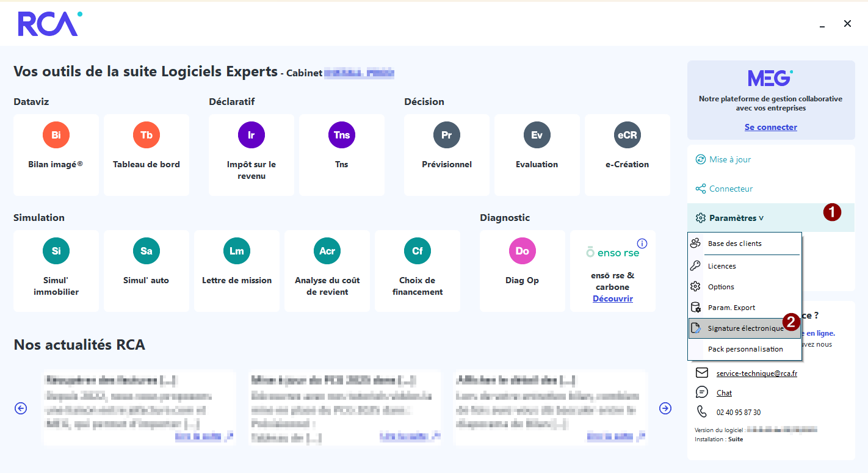Open the Chat link
The image size is (868, 473).
(724, 393)
